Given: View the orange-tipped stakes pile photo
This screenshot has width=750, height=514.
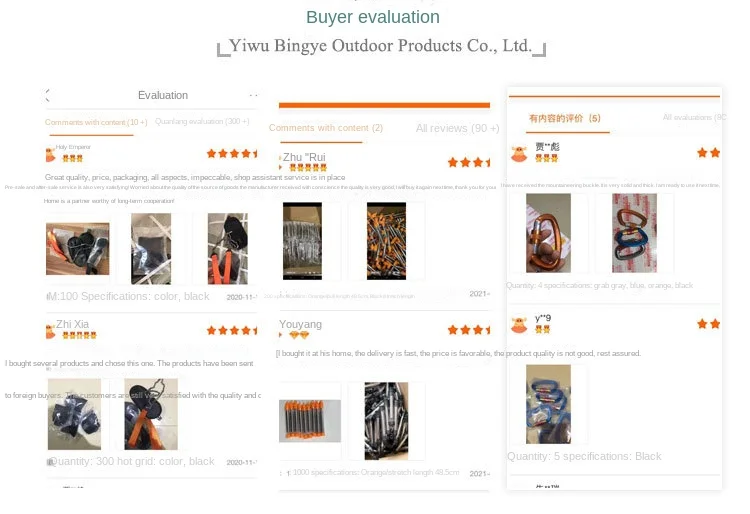Looking at the screenshot, I should click(386, 241).
